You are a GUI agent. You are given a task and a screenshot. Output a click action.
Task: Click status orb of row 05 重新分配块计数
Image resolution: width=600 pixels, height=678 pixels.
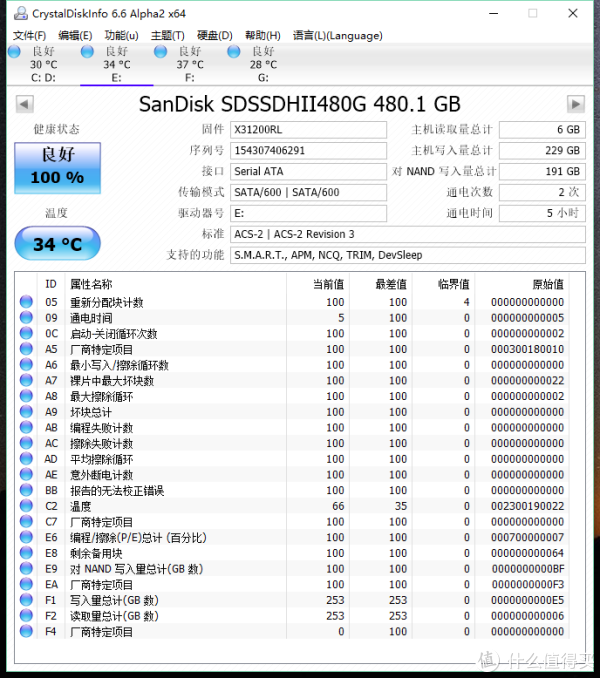(x=26, y=302)
